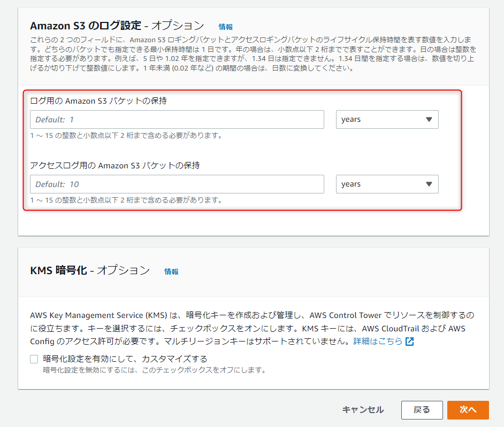Click the orange 次へ button
The width and height of the screenshot is (504, 427).
tap(468, 410)
